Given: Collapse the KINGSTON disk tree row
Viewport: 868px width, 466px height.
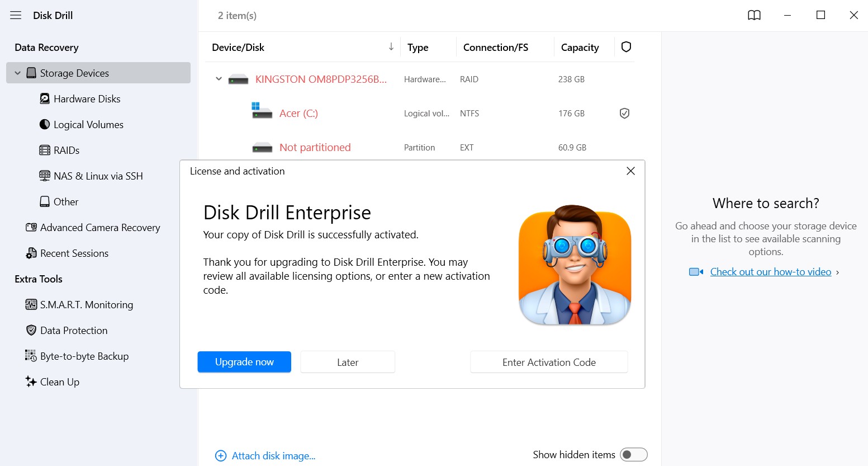Looking at the screenshot, I should (219, 79).
